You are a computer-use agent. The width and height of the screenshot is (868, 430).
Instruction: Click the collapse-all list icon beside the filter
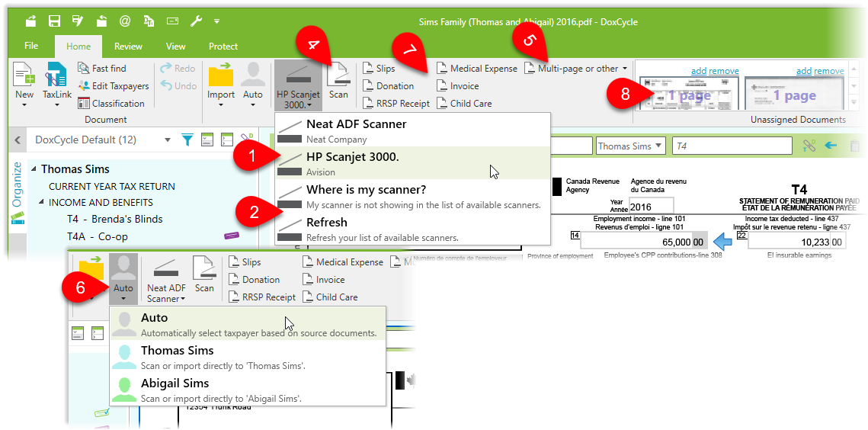click(207, 140)
